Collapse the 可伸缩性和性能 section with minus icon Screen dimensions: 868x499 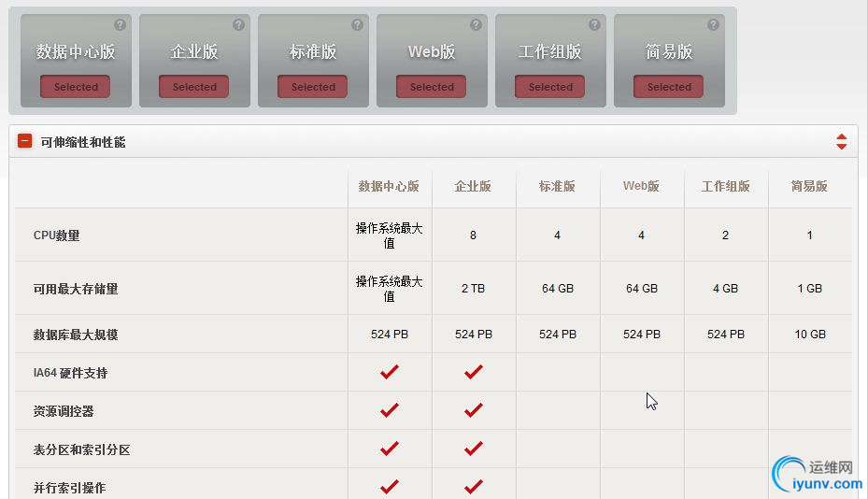[x=25, y=141]
